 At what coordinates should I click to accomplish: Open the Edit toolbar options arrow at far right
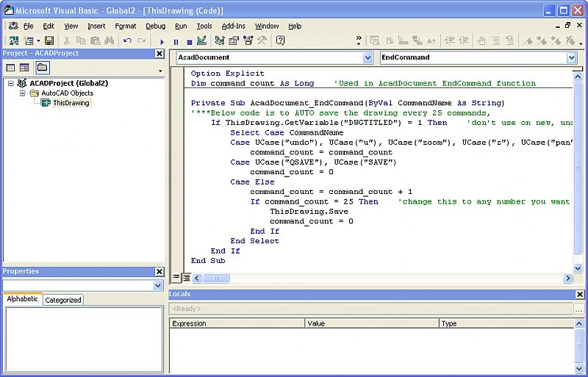[581, 43]
